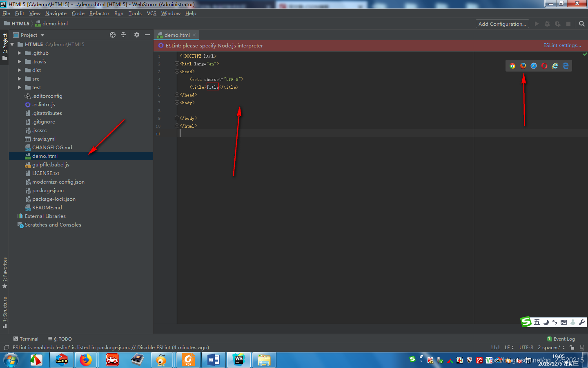
Task: Open file in Internet Explorer icon
Action: point(555,66)
